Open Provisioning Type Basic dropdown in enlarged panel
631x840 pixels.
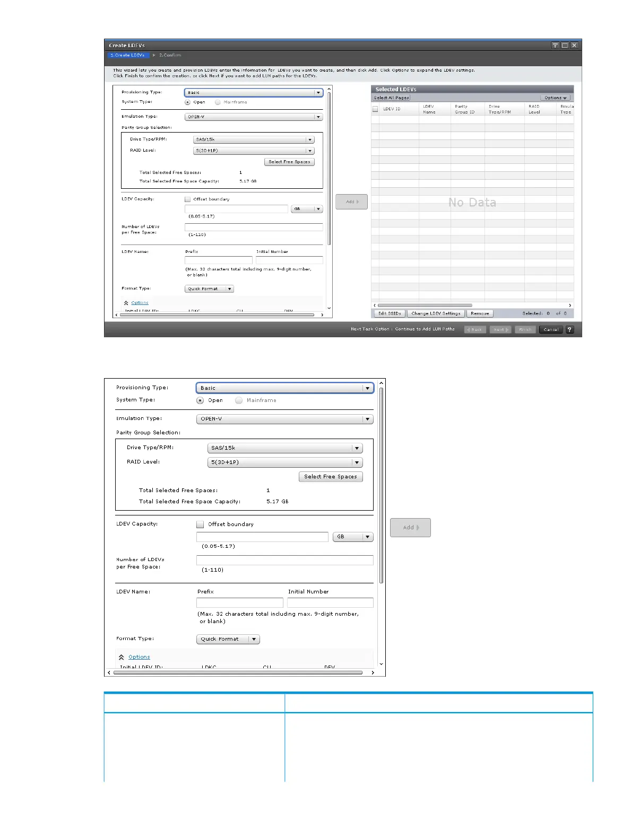285,388
